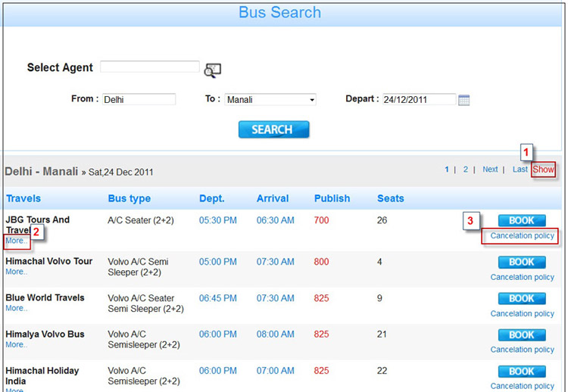Screen dimensions: 568x392
Task: Type in the Select Agent field
Action: [x=149, y=67]
